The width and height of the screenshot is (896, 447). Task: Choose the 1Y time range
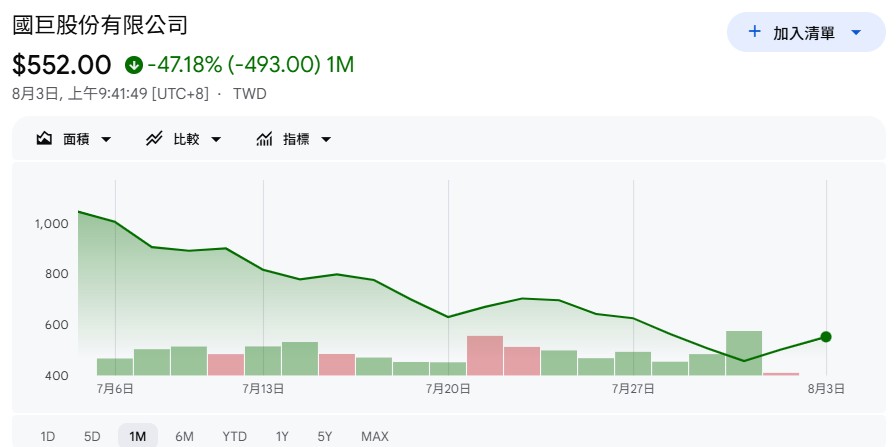click(x=282, y=437)
